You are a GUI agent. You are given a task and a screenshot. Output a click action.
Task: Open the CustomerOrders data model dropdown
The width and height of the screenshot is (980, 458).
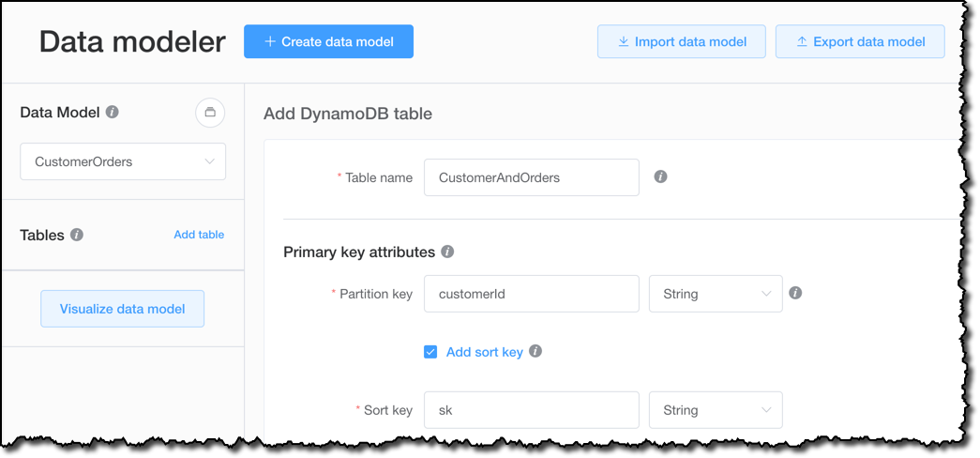tap(123, 161)
